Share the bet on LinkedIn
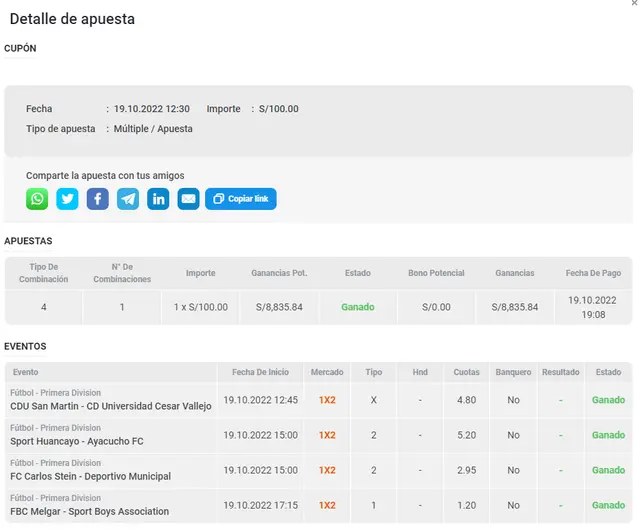The height and width of the screenshot is (532, 640). point(158,199)
